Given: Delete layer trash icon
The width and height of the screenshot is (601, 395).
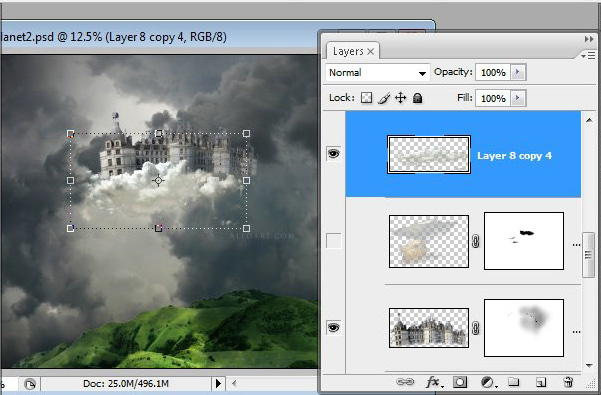Looking at the screenshot, I should pyautogui.click(x=568, y=382).
